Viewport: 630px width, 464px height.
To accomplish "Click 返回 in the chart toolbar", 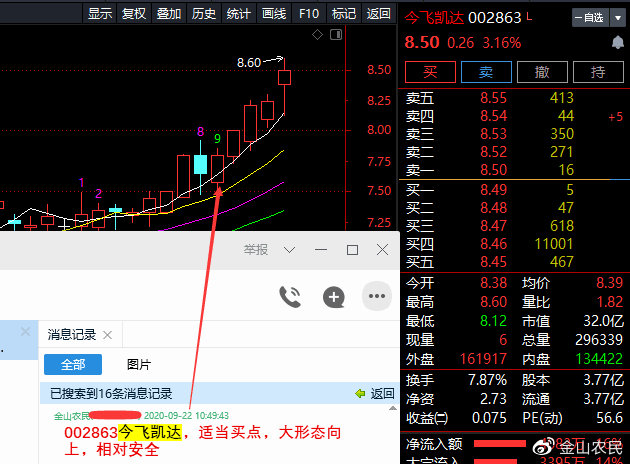I will pyautogui.click(x=378, y=13).
